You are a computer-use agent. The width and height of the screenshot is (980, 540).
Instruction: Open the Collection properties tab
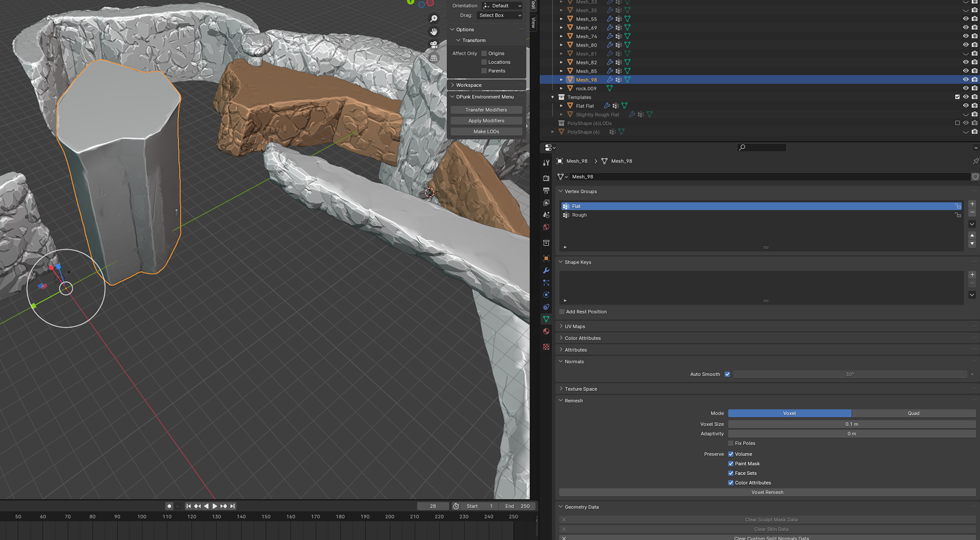(x=546, y=243)
